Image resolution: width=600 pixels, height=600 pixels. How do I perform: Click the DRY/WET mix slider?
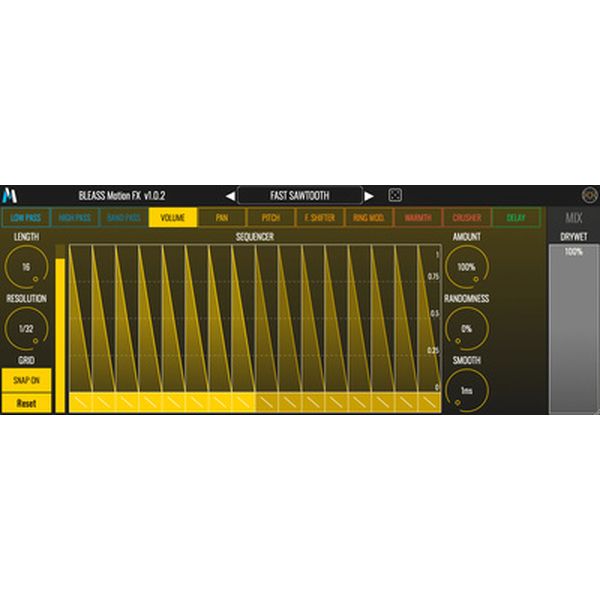coord(573,330)
